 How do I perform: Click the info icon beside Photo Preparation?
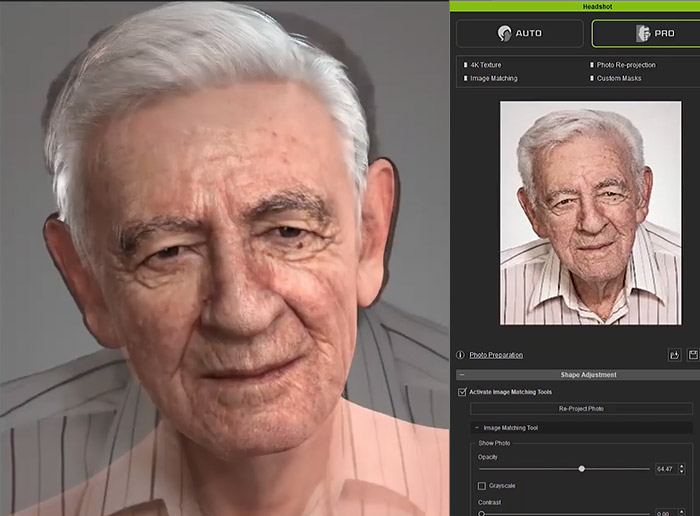(460, 355)
